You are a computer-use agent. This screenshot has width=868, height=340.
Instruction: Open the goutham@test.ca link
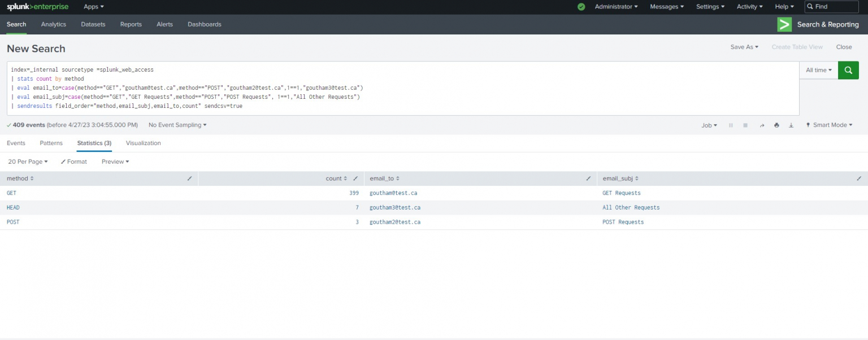tap(392, 193)
